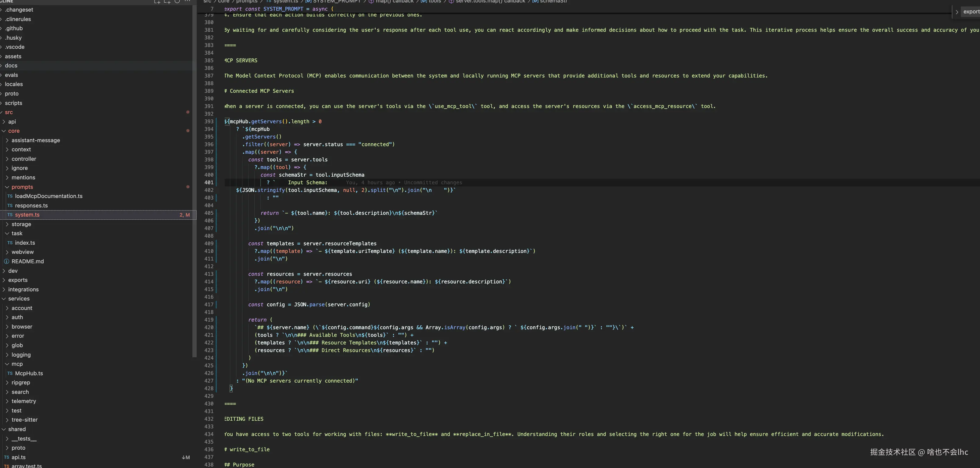Image resolution: width=980 pixels, height=468 pixels.
Task: Click the New File icon in explorer header
Action: pyautogui.click(x=157, y=2)
